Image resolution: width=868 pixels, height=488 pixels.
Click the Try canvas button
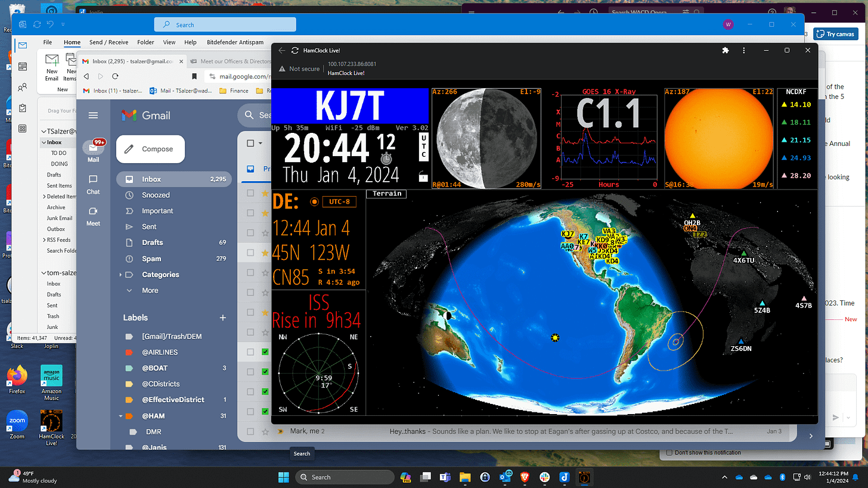(836, 34)
